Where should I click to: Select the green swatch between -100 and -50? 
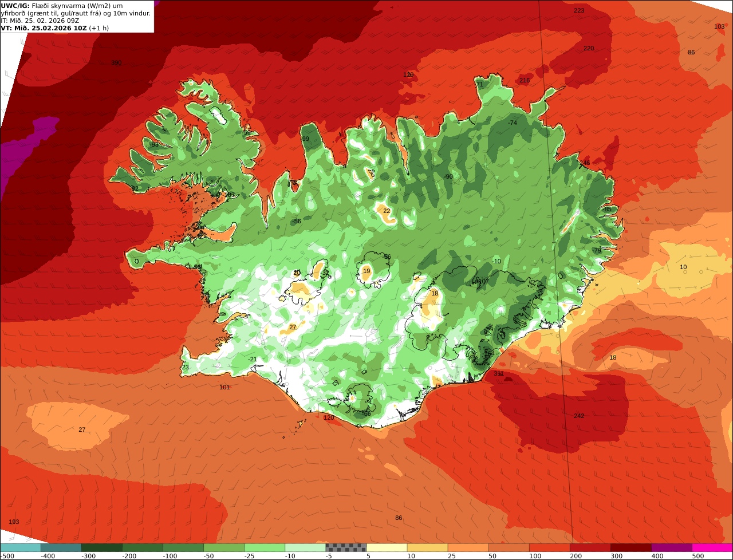(x=183, y=547)
